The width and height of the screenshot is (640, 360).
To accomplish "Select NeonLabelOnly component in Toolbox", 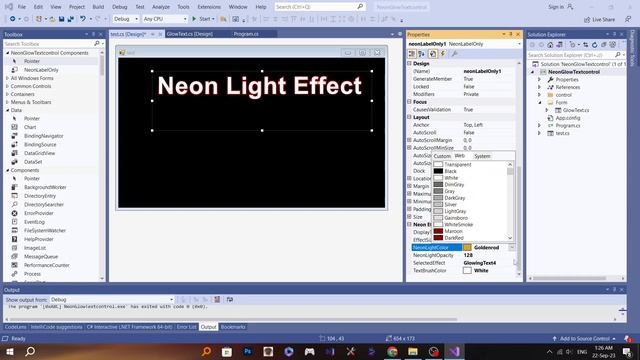I will tap(41, 70).
